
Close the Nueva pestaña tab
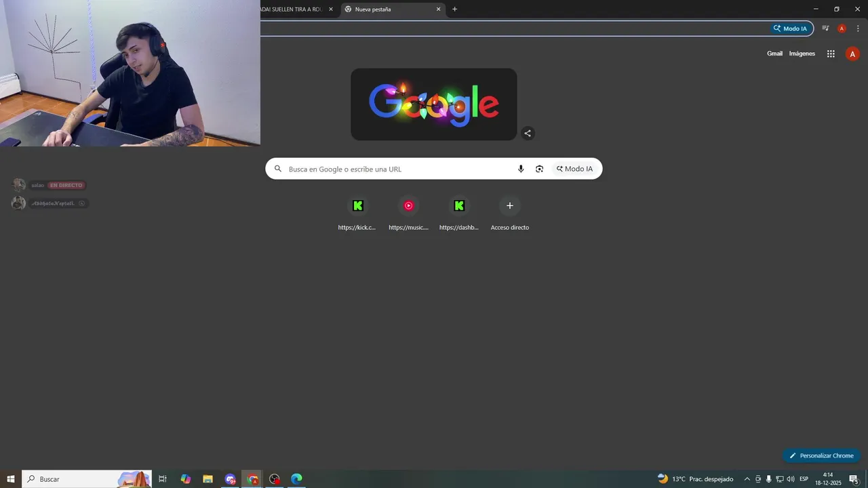coord(438,9)
